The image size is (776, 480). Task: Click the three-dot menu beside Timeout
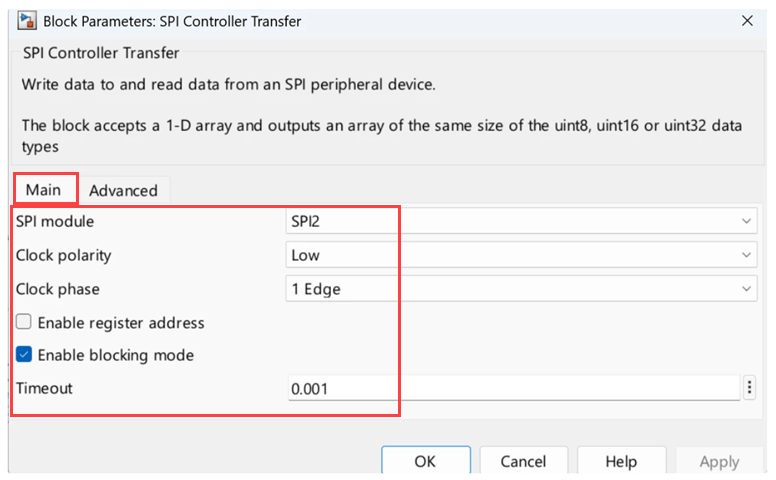750,388
